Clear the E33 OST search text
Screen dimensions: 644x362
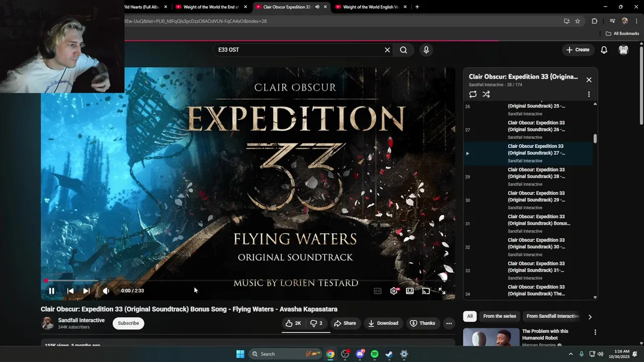pos(387,50)
